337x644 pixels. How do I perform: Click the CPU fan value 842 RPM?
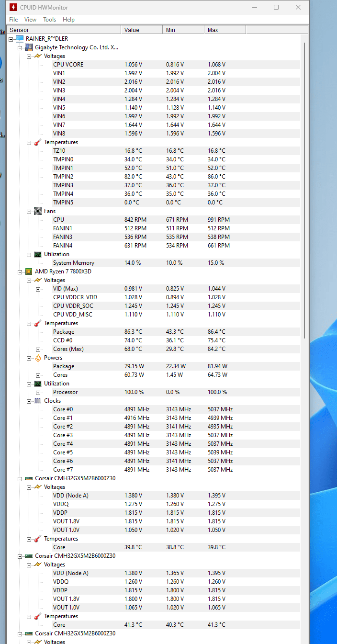click(x=135, y=220)
